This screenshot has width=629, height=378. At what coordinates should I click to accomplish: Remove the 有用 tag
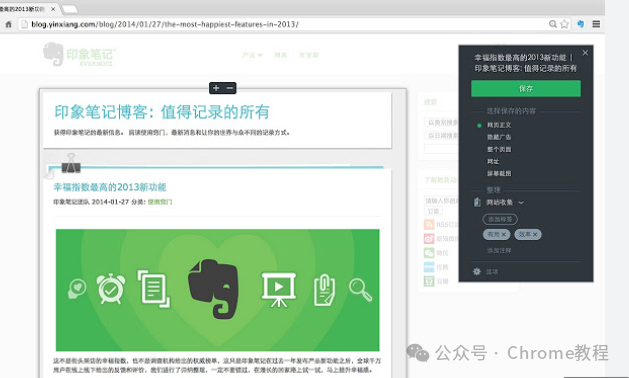click(x=503, y=234)
